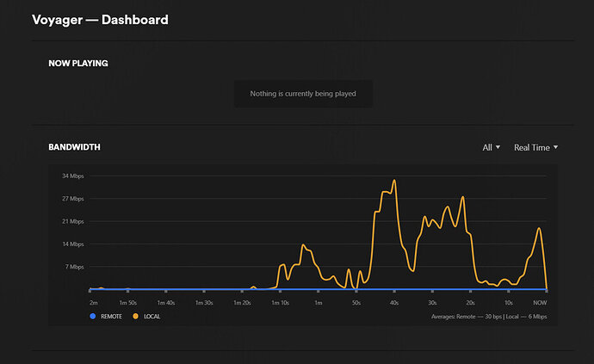Click the 1m 20s time axis label
594x364 pixels.
click(x=242, y=303)
